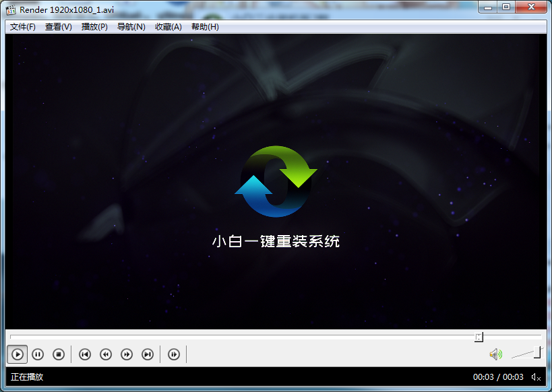Maximize the player window
Viewport: 552px width, 392px height.
506,7
